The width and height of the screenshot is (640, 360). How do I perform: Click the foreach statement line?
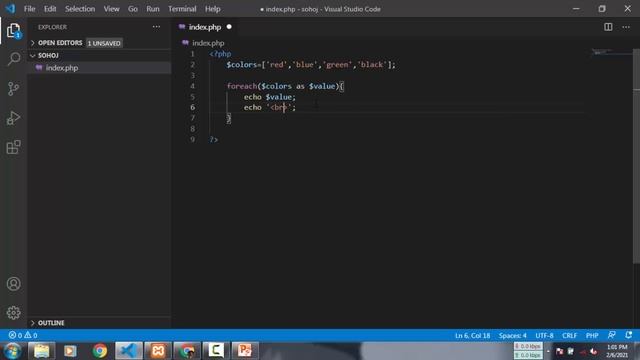[285, 86]
